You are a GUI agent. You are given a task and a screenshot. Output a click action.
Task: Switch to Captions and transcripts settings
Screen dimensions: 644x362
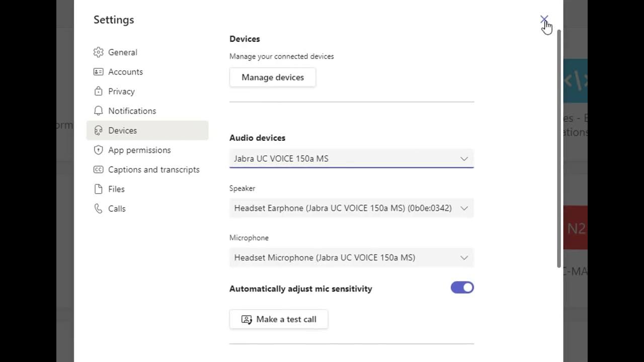pyautogui.click(x=153, y=170)
